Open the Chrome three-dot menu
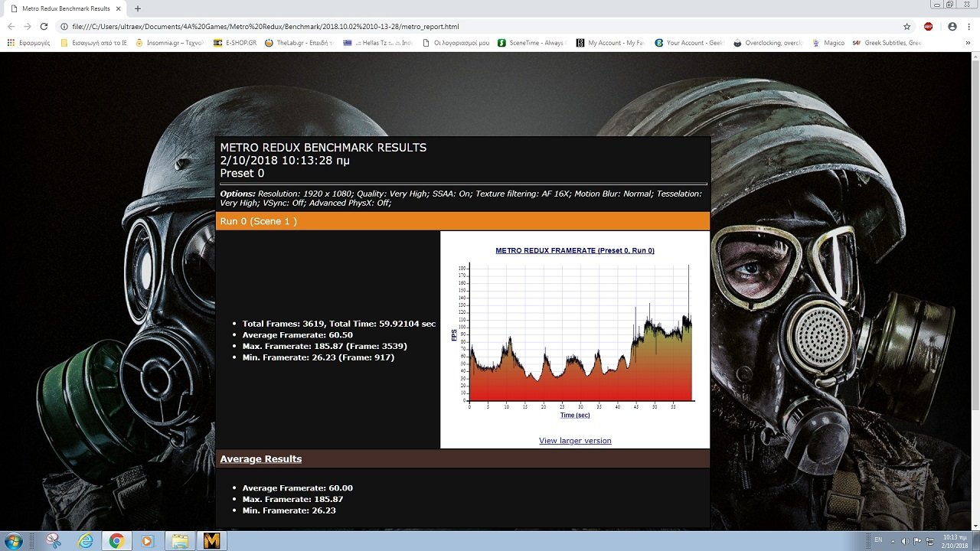This screenshot has width=980, height=551. (969, 26)
